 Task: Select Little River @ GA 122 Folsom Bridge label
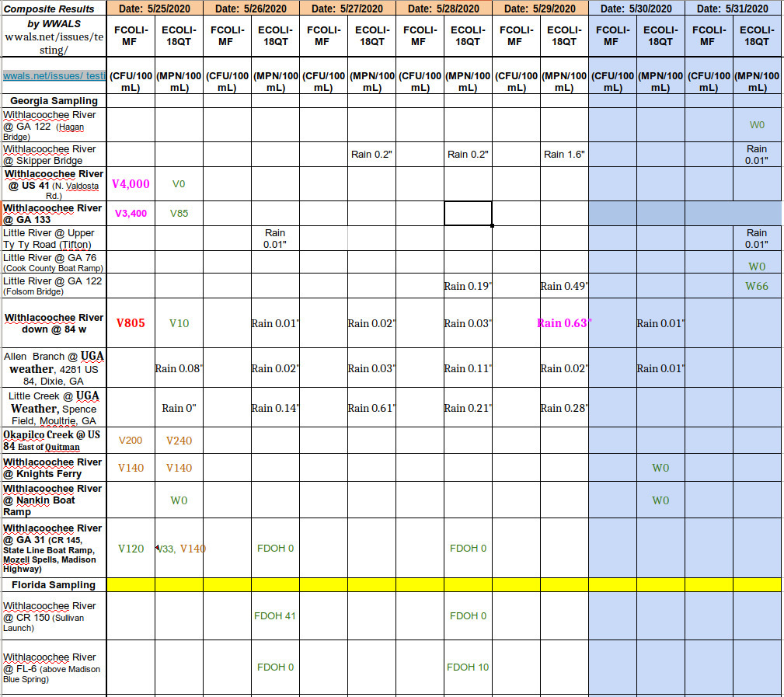pyautogui.click(x=53, y=286)
